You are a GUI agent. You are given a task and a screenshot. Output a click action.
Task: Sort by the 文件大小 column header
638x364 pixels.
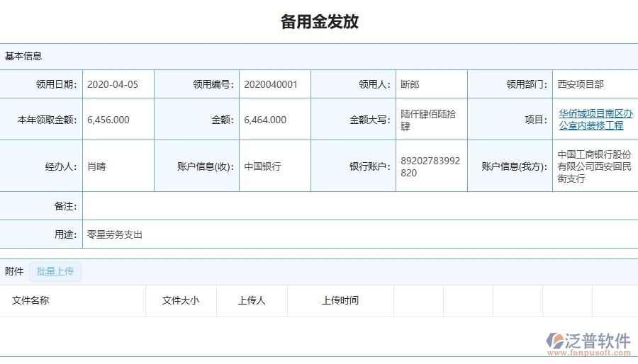pos(180,300)
